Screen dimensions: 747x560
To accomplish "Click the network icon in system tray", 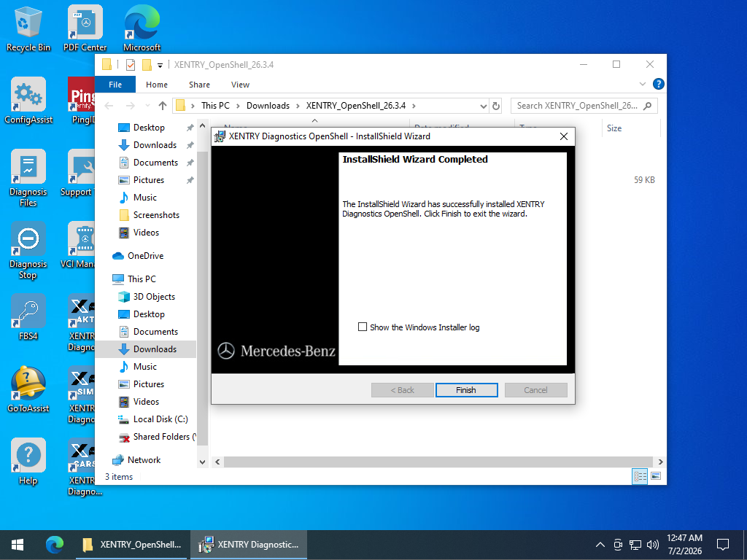I will click(635, 545).
